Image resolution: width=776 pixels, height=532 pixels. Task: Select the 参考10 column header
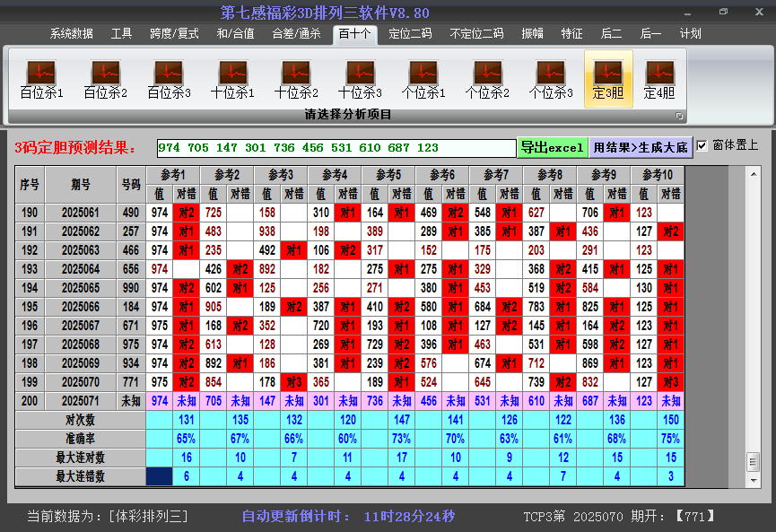(658, 174)
